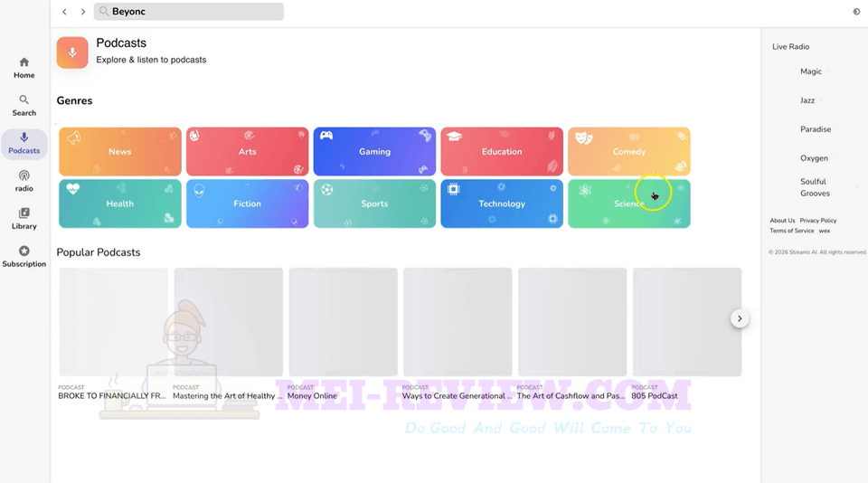Open the Sports genre card

click(x=374, y=204)
